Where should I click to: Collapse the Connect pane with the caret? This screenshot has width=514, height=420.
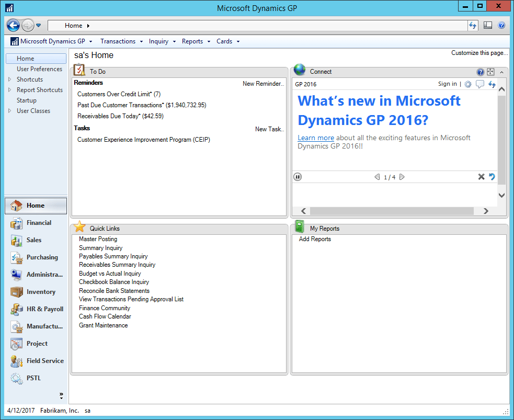click(501, 72)
